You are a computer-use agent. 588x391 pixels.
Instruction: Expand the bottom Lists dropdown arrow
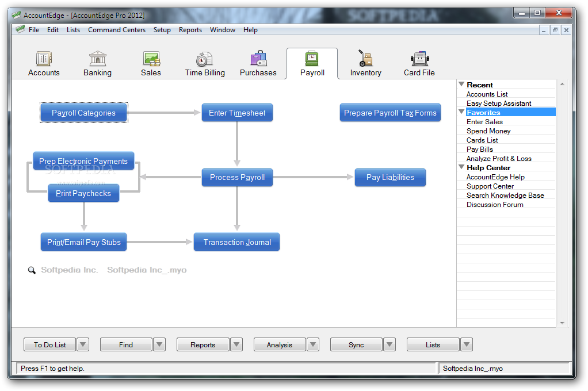coord(467,344)
